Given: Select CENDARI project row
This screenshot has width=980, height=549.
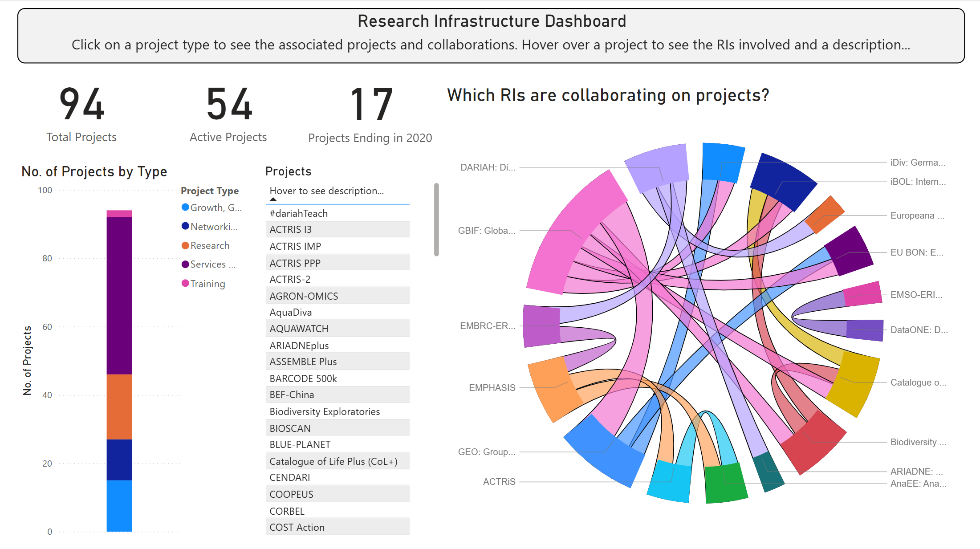Looking at the screenshot, I should [338, 477].
